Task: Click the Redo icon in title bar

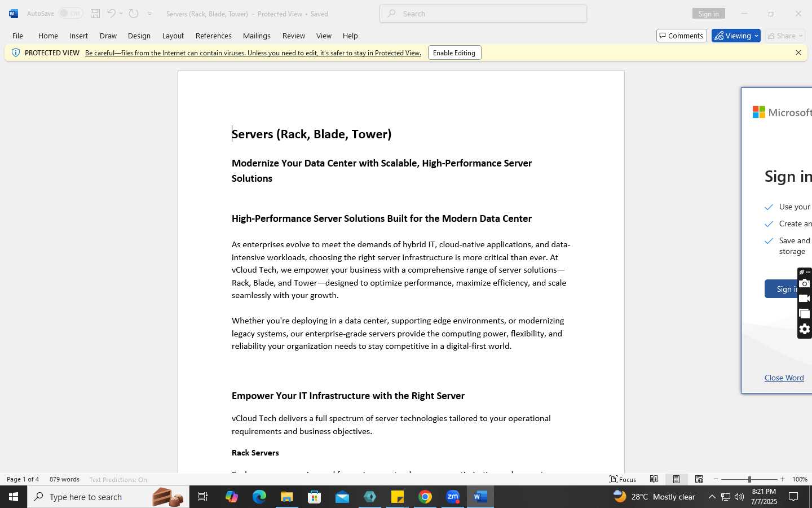Action: 134,14
